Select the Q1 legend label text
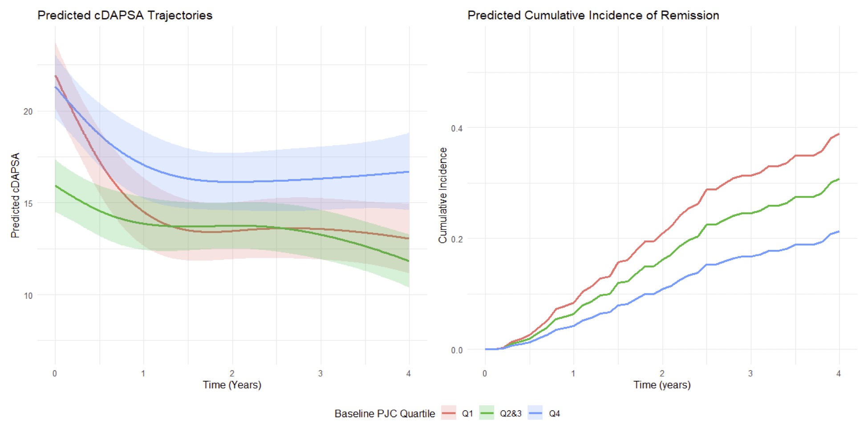The width and height of the screenshot is (868, 436). pyautogui.click(x=467, y=413)
